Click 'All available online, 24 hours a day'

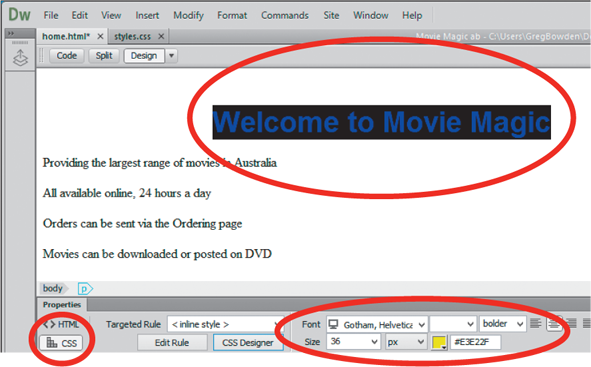coord(127,193)
